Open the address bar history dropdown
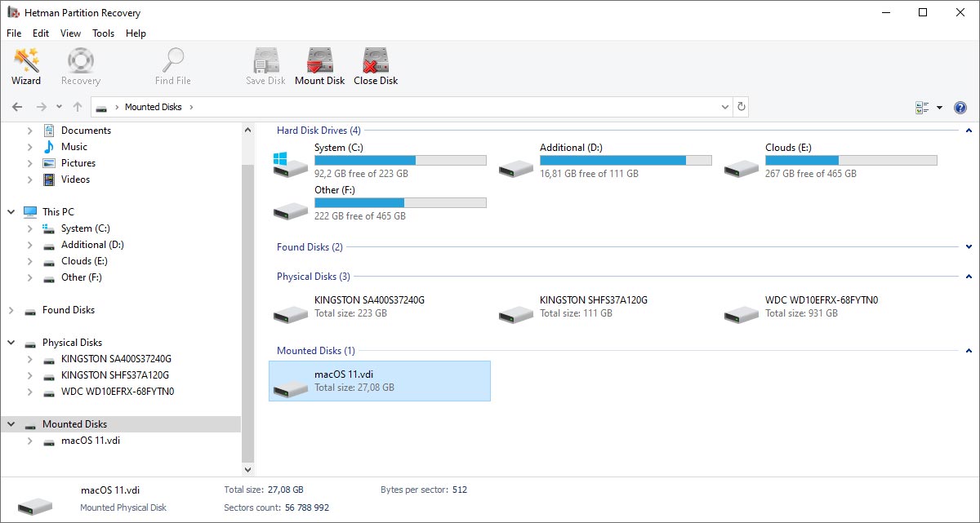Screen dimensions: 980x523 pos(725,107)
